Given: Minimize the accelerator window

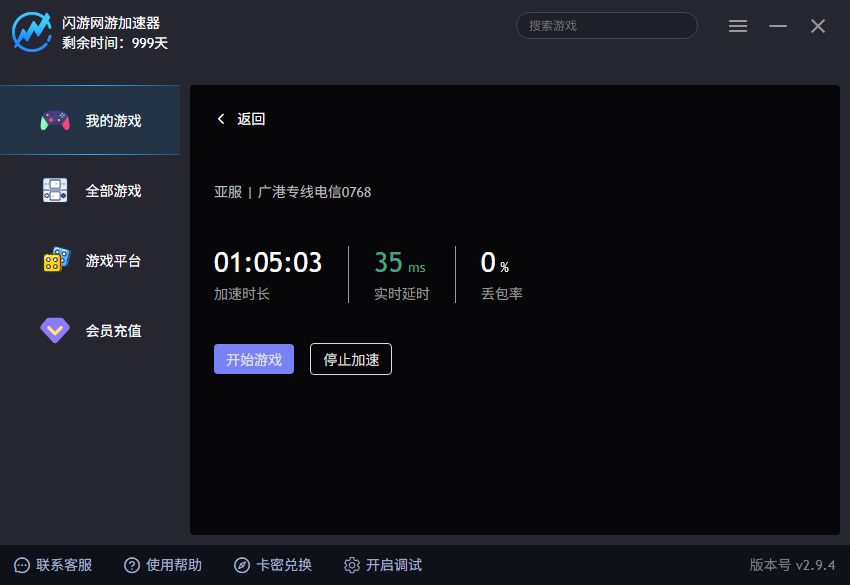Looking at the screenshot, I should click(x=778, y=26).
